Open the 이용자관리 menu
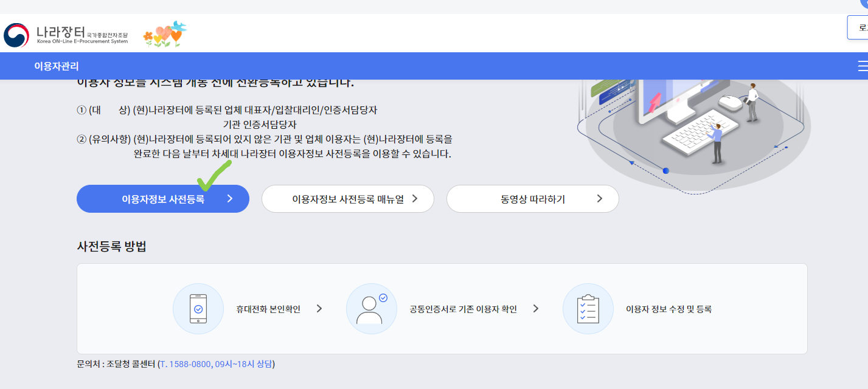 (x=57, y=66)
